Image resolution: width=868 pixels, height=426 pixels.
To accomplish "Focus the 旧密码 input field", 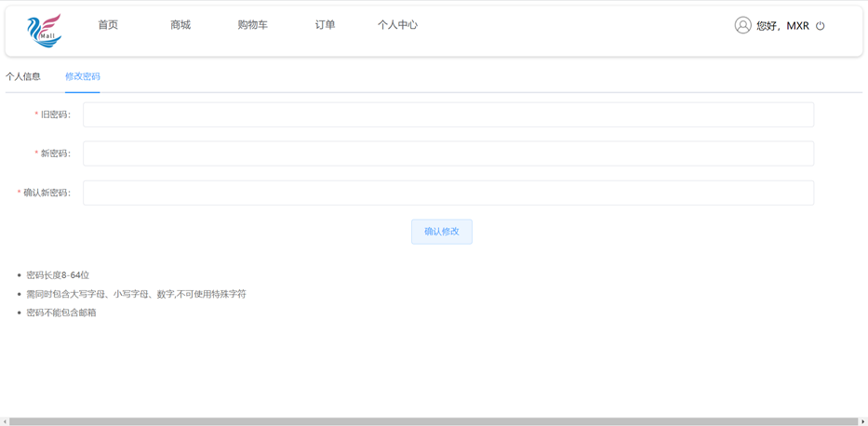I will [448, 114].
